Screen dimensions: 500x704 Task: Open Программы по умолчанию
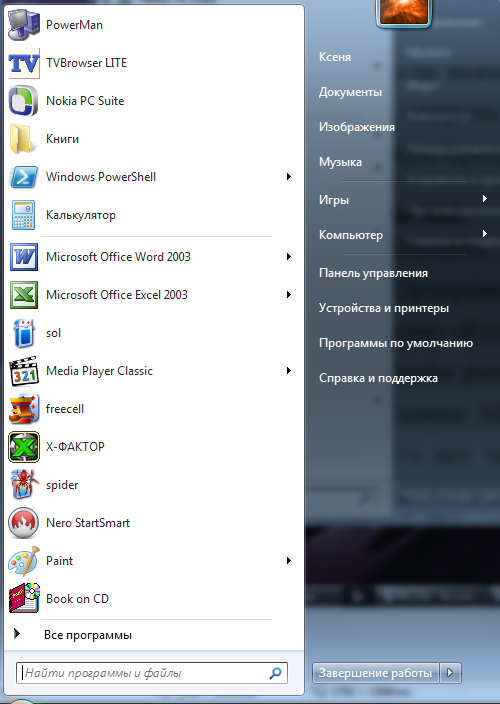396,343
